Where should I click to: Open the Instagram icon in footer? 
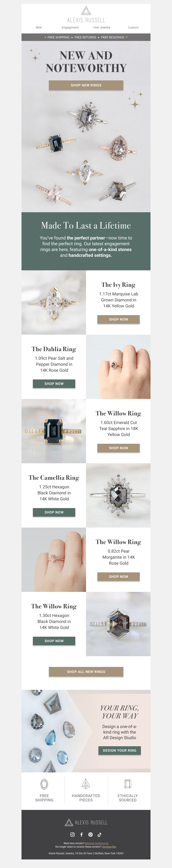click(x=72, y=834)
